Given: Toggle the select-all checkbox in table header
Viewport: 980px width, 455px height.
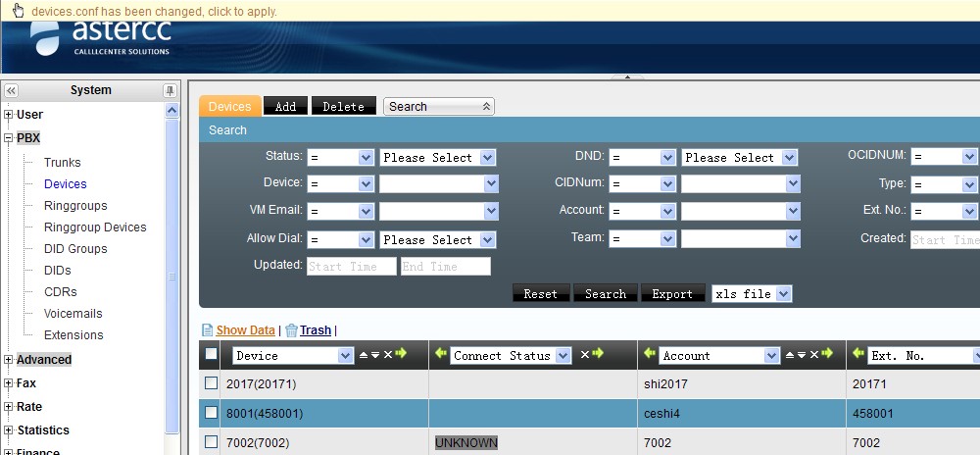Looking at the screenshot, I should coord(211,355).
